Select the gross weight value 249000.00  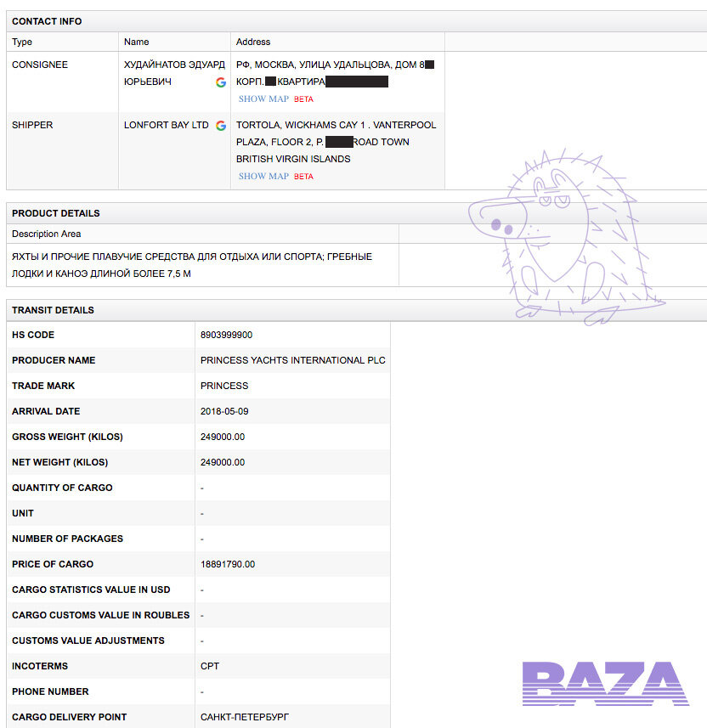point(223,437)
